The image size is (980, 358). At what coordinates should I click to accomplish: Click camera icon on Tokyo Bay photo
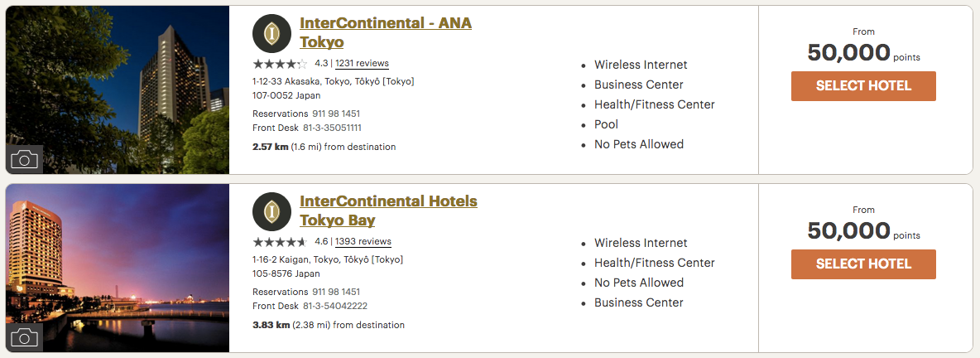click(x=24, y=337)
